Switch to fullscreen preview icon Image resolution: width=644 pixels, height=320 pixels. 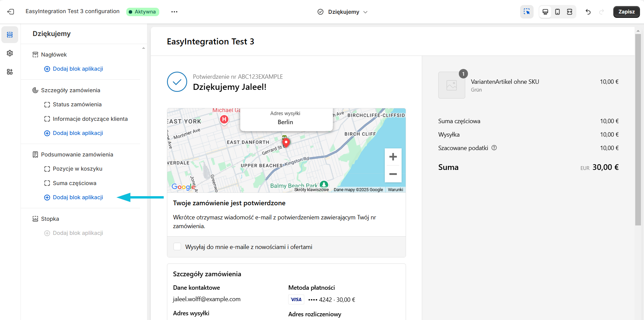pyautogui.click(x=569, y=12)
